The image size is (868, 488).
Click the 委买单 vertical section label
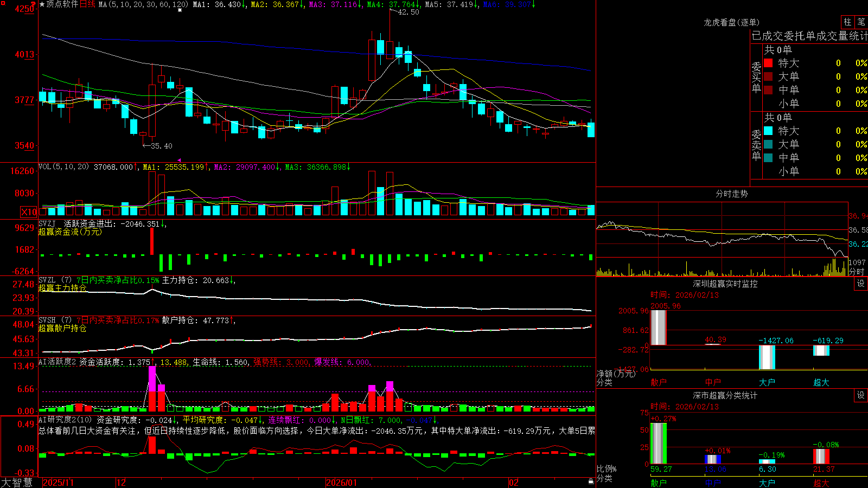[x=756, y=77]
